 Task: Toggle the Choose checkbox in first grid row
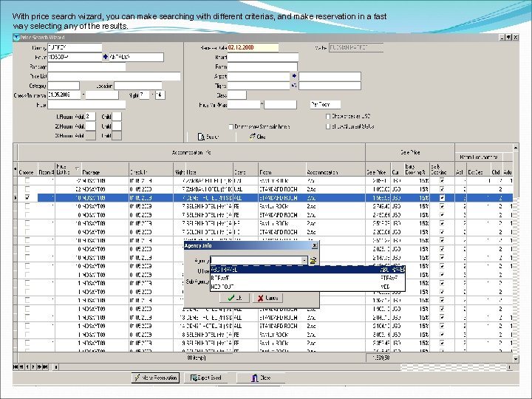point(27,181)
